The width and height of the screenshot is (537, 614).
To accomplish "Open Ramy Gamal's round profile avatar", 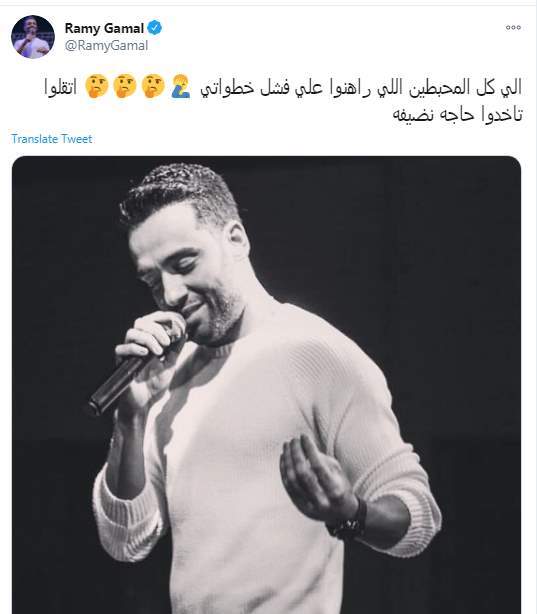I will [33, 37].
